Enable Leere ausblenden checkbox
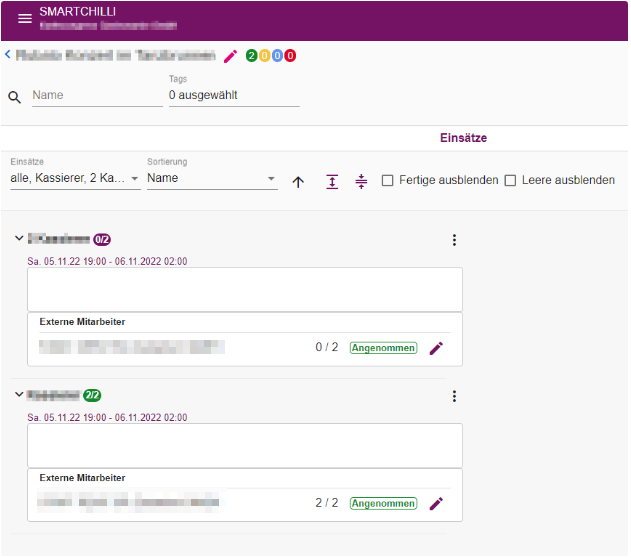This screenshot has width=631, height=558. click(510, 180)
